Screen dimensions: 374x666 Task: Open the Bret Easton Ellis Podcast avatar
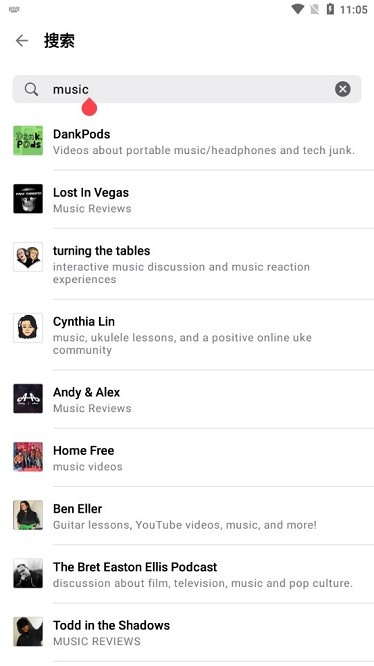[x=28, y=573]
